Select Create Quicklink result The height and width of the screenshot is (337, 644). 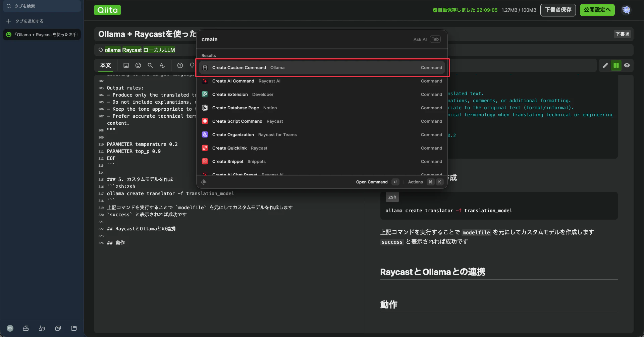click(x=322, y=148)
